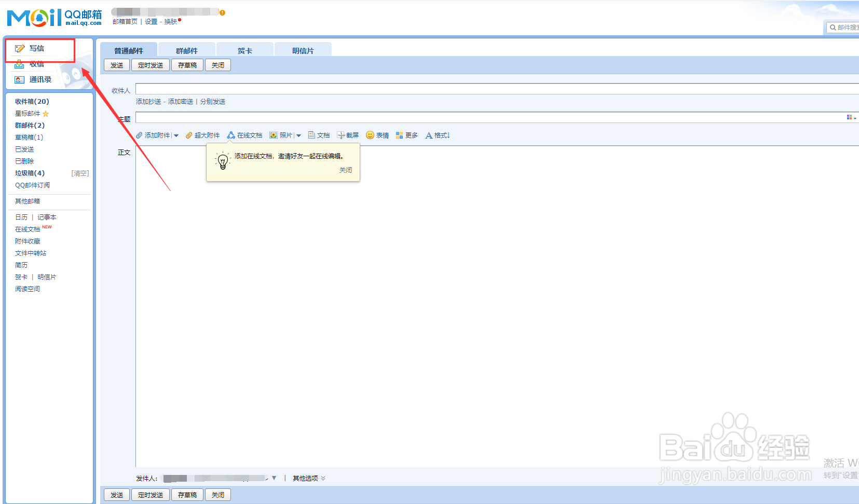This screenshot has height=504, width=859.
Task: Expand the 照片 dropdown arrow
Action: pos(298,136)
